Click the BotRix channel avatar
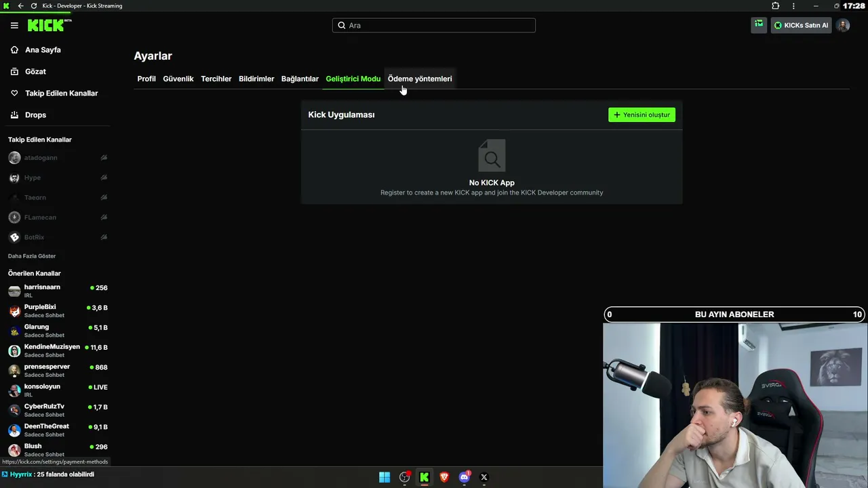Viewport: 868px width, 488px height. point(14,237)
